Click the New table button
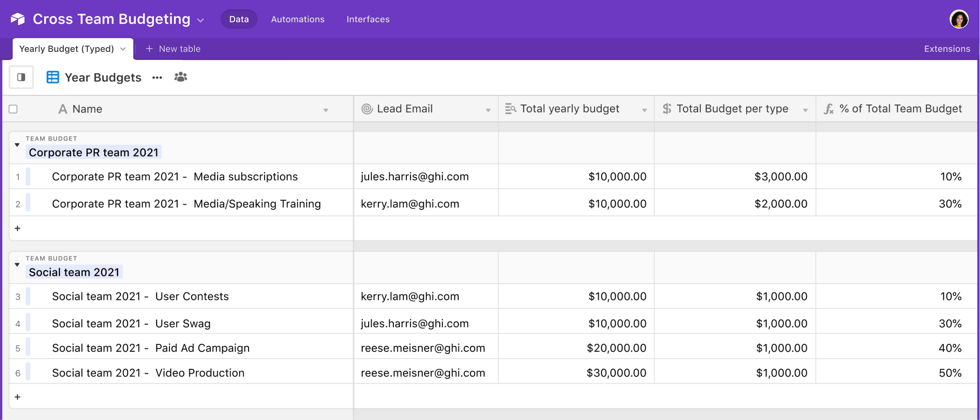The height and width of the screenshot is (420, 980). [x=173, y=49]
